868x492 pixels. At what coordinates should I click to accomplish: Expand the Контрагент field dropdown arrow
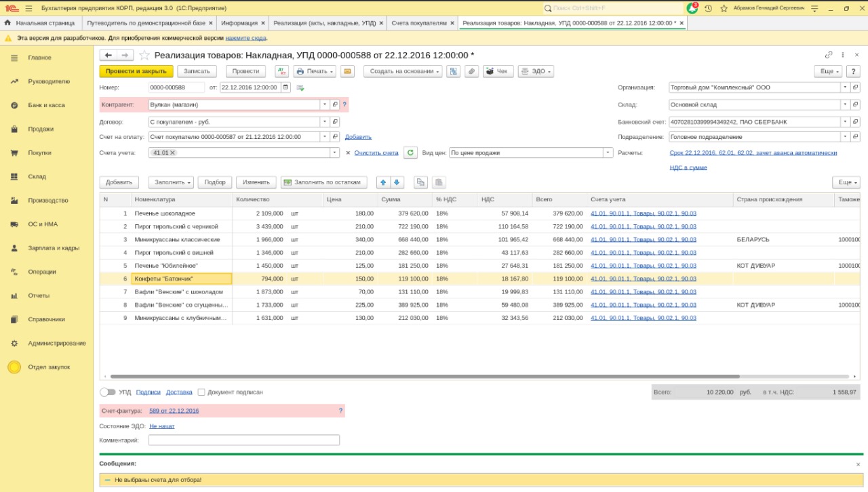[325, 105]
